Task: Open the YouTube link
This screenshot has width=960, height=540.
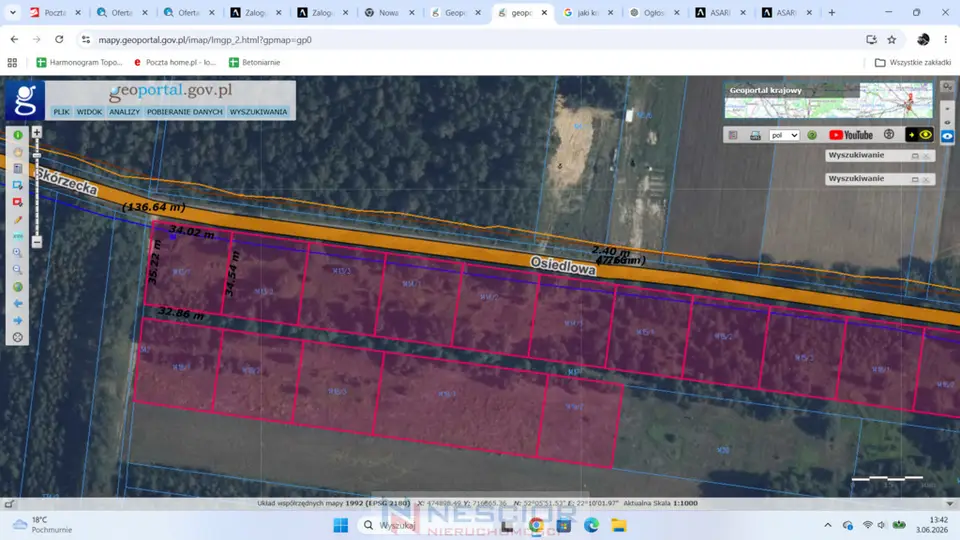Action: tap(850, 135)
